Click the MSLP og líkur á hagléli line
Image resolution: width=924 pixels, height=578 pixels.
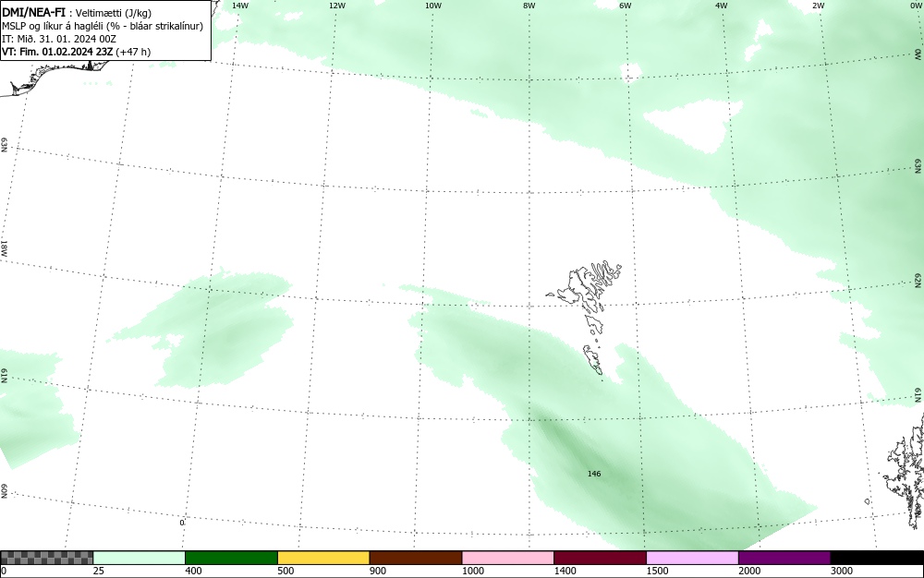[x=103, y=26]
